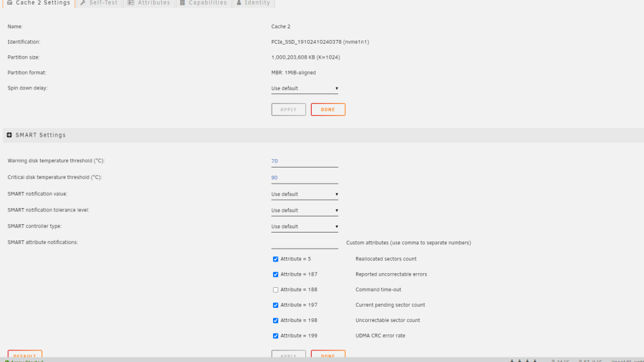The width and height of the screenshot is (644, 362).
Task: Click the 'SMART Settings' section header text
Action: [x=41, y=135]
